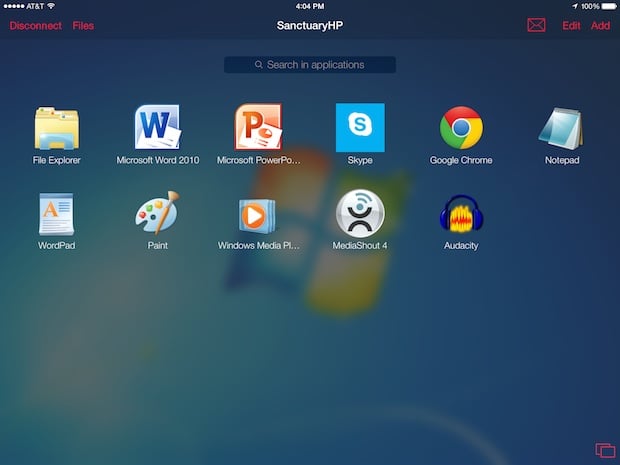Click the SanctuaryHP title
Screen dimensions: 620x465
pyautogui.click(x=310, y=26)
